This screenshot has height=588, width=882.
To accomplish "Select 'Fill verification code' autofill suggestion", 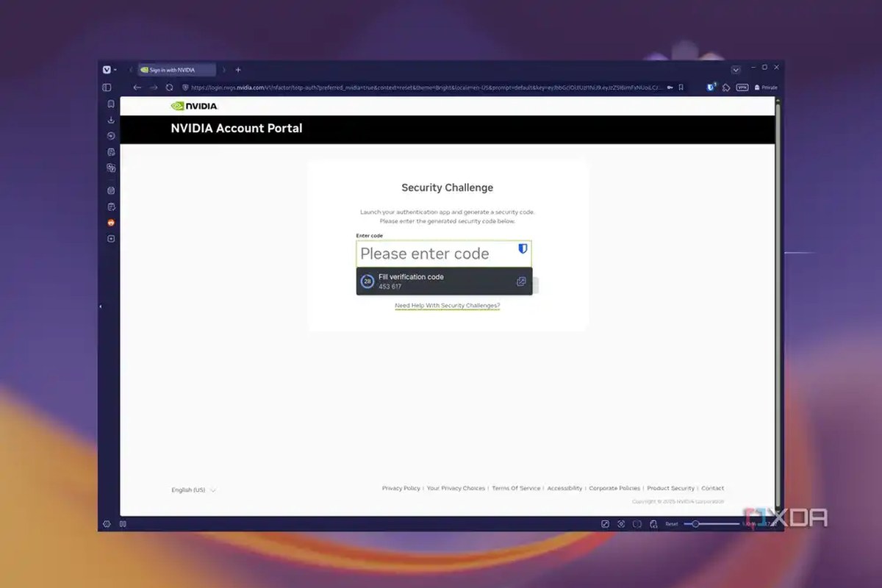I will pos(444,282).
